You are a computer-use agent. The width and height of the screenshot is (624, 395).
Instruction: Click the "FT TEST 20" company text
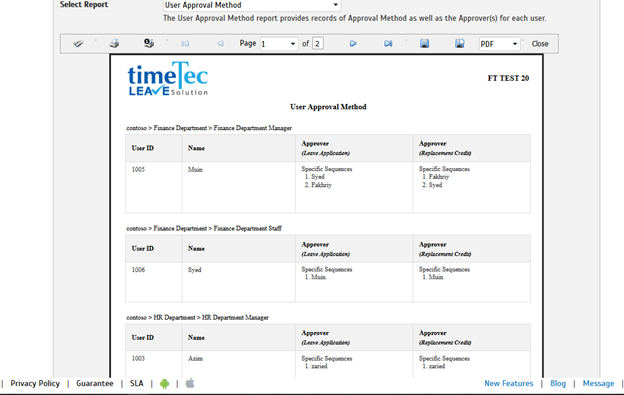(508, 78)
